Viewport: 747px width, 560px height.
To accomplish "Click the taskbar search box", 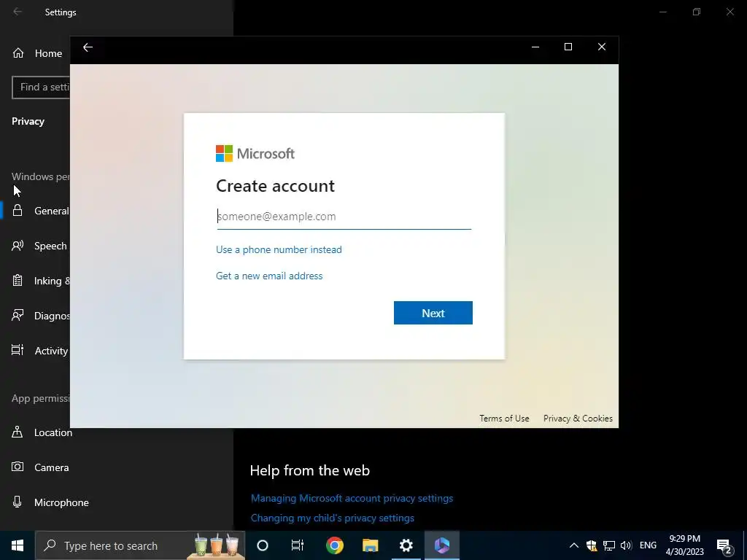I will click(140, 545).
